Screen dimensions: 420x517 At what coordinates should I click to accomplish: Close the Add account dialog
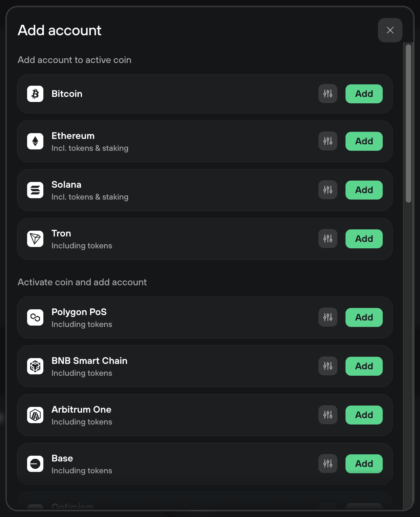(390, 30)
